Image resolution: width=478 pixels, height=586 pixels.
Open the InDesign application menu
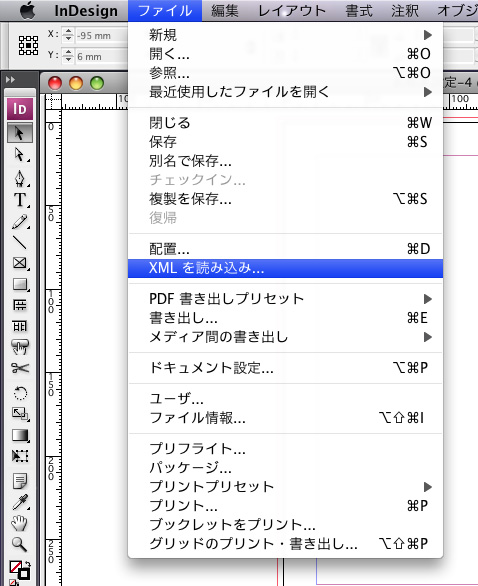click(x=86, y=10)
